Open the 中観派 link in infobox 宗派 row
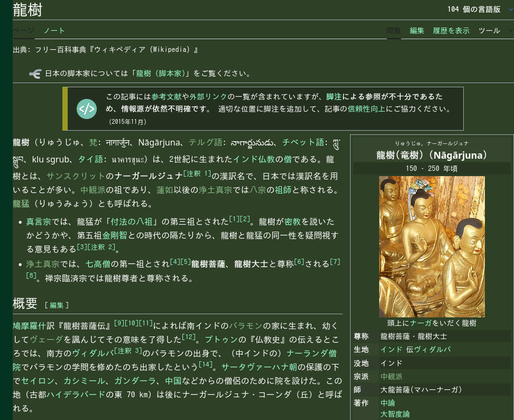The height and width of the screenshot is (420, 514). pos(391,377)
